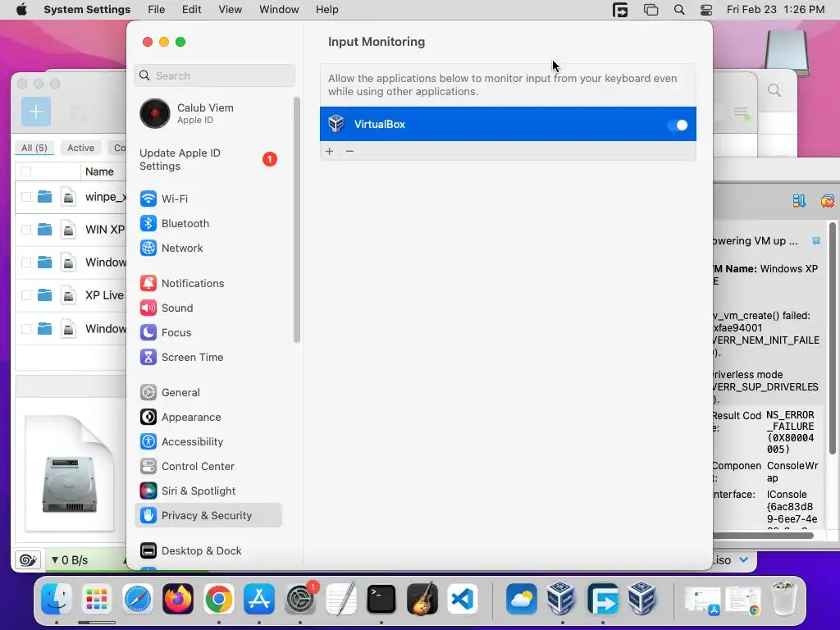The width and height of the screenshot is (840, 630).
Task: Click the Search field in System Settings
Action: click(x=214, y=75)
